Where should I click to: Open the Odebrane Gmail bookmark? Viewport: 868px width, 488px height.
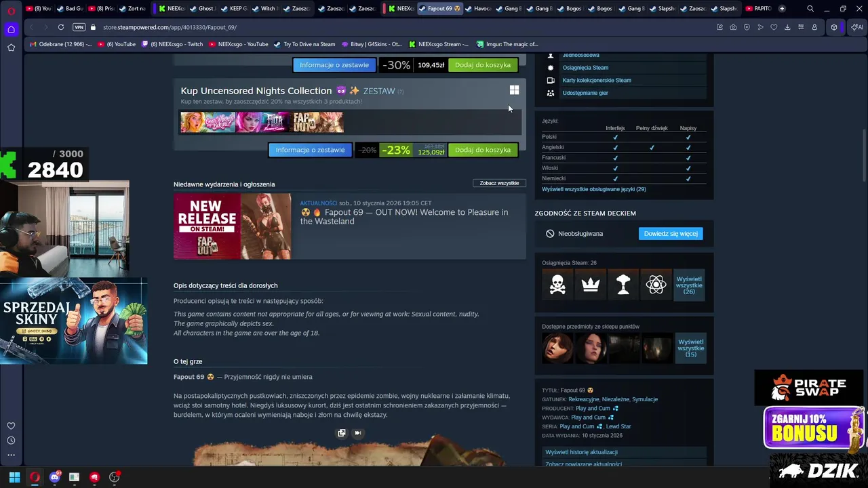click(x=60, y=44)
